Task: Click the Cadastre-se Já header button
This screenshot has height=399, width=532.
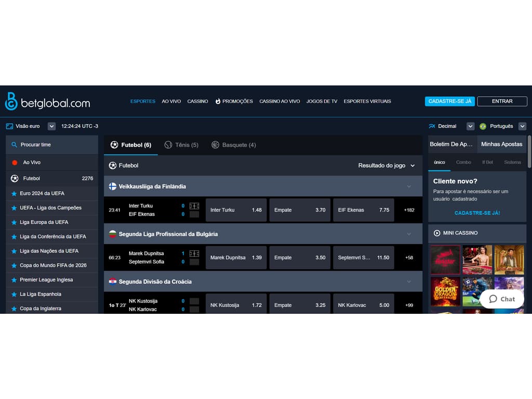Action: (449, 101)
